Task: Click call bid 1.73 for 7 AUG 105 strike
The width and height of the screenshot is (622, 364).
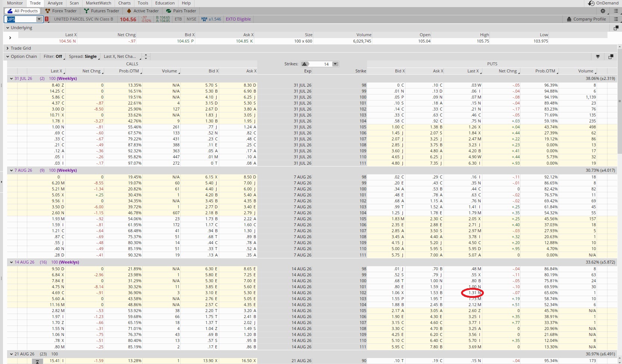Action: (209, 219)
